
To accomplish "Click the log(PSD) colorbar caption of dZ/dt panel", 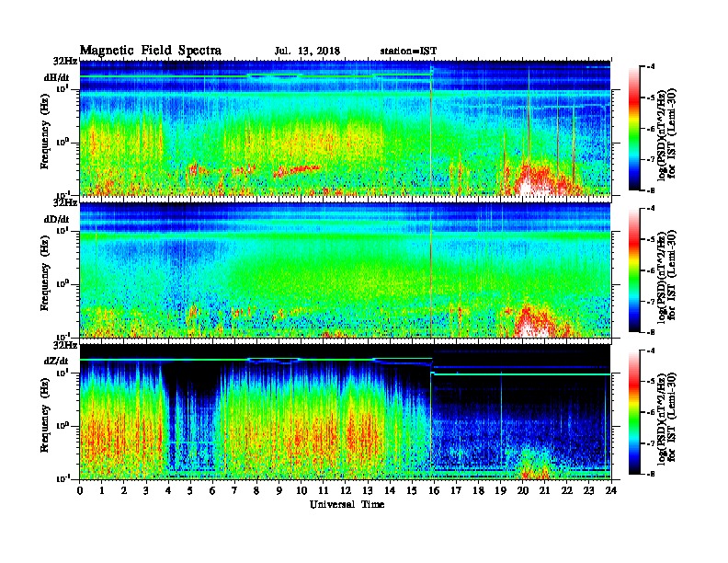I will pyautogui.click(x=667, y=419).
